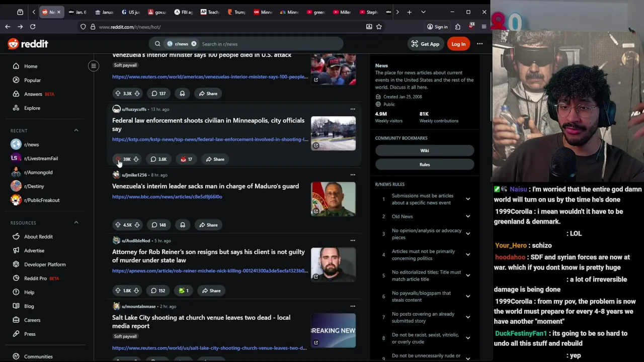Open the extensions puzzle icon
The width and height of the screenshot is (644, 362).
[458, 27]
